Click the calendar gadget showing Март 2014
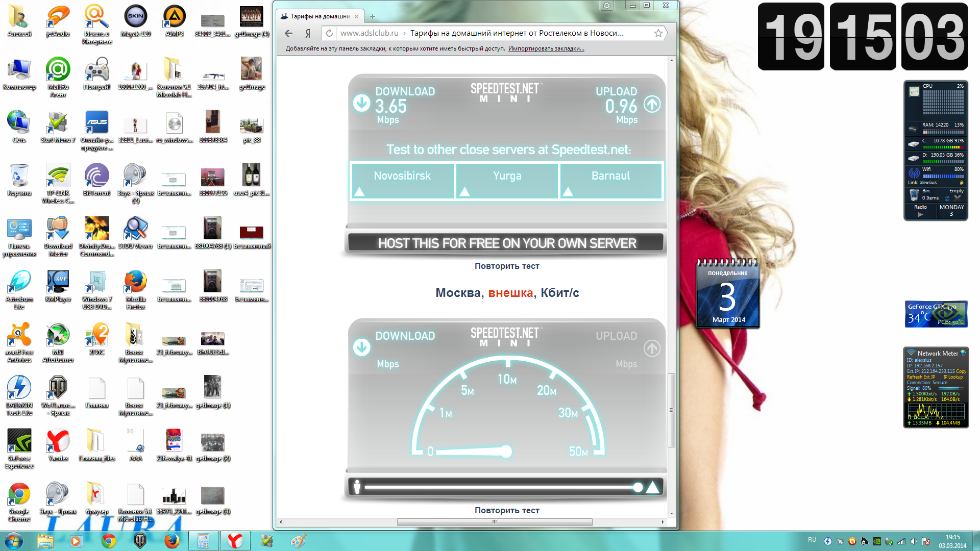 (x=728, y=294)
